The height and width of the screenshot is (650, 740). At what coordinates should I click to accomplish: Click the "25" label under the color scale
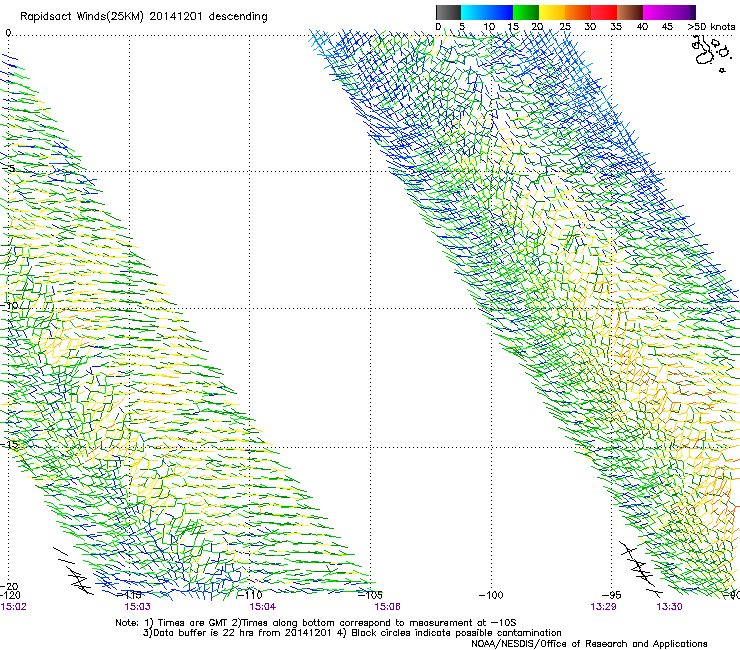click(565, 26)
